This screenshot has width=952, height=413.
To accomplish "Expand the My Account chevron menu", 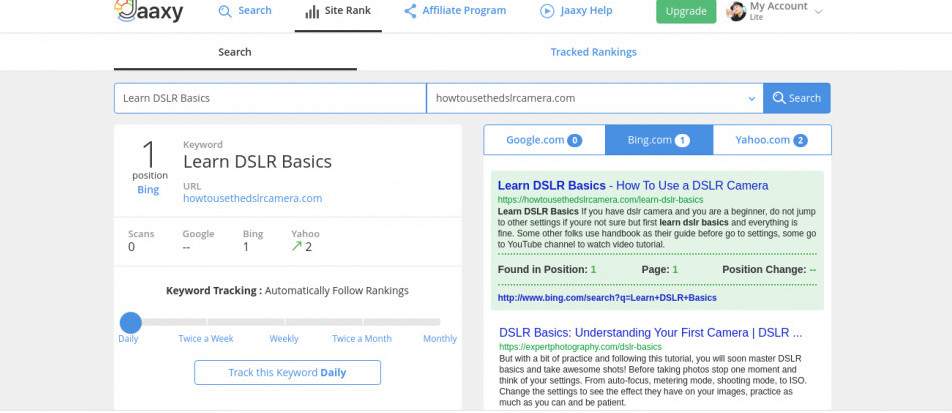I will coord(818,12).
